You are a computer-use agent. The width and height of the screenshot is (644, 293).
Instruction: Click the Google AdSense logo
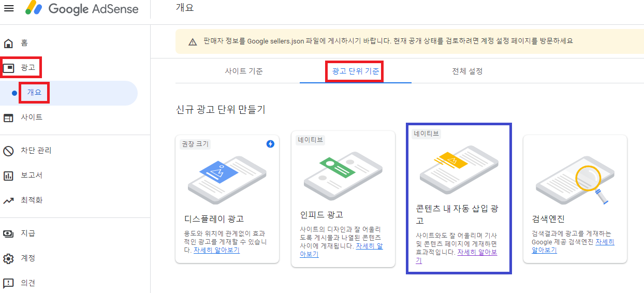coord(82,9)
